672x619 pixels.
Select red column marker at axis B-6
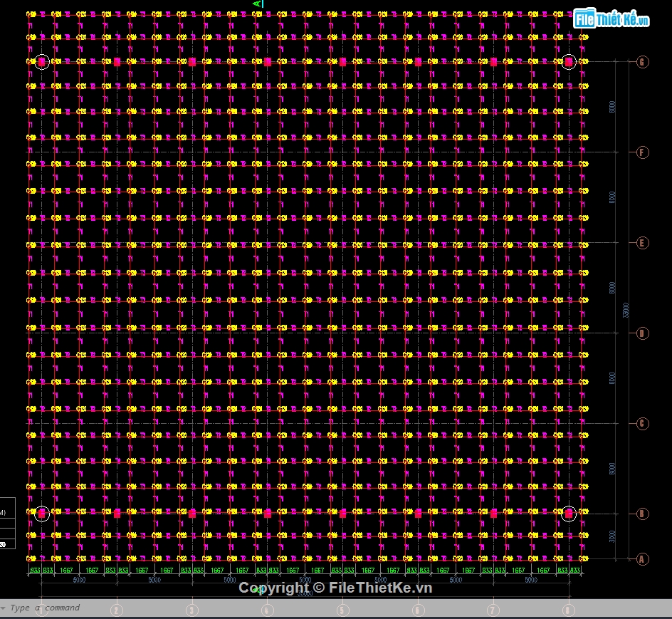419,513
